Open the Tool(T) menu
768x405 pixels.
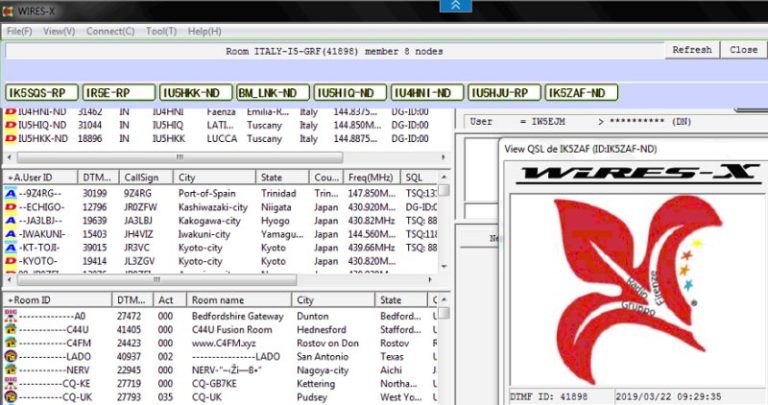tap(161, 31)
